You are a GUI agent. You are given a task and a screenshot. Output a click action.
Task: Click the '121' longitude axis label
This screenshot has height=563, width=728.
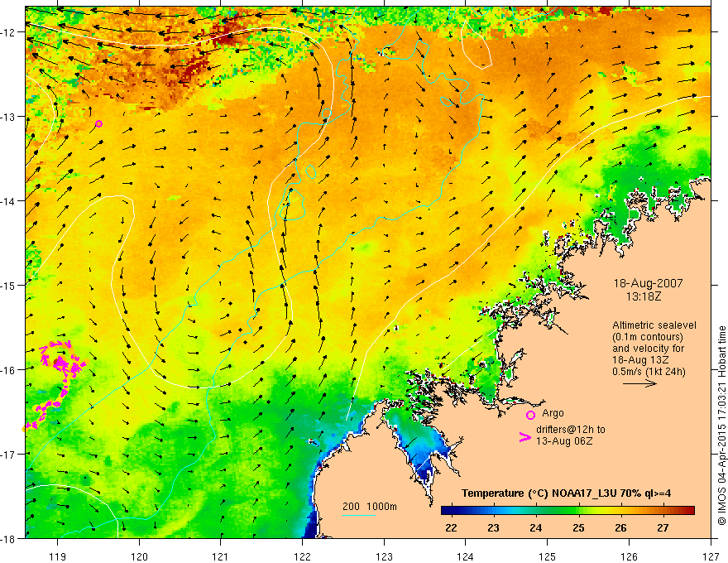221,556
